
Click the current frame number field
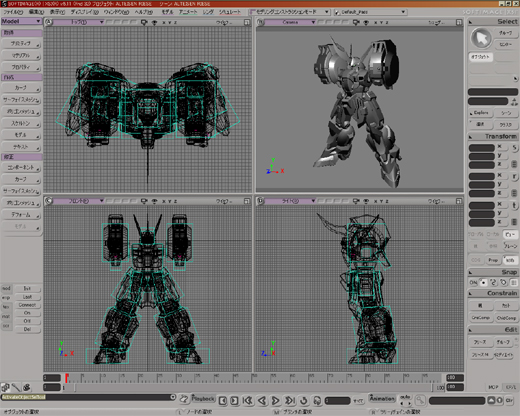pos(337,400)
